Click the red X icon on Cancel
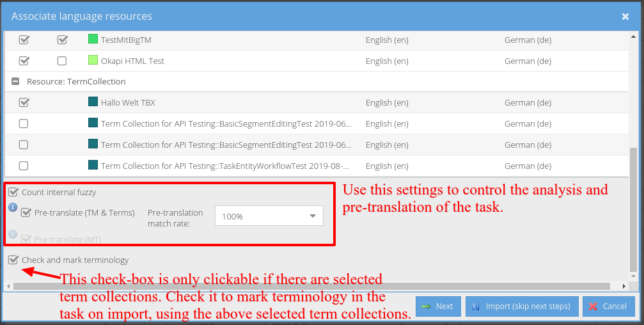 pos(593,306)
